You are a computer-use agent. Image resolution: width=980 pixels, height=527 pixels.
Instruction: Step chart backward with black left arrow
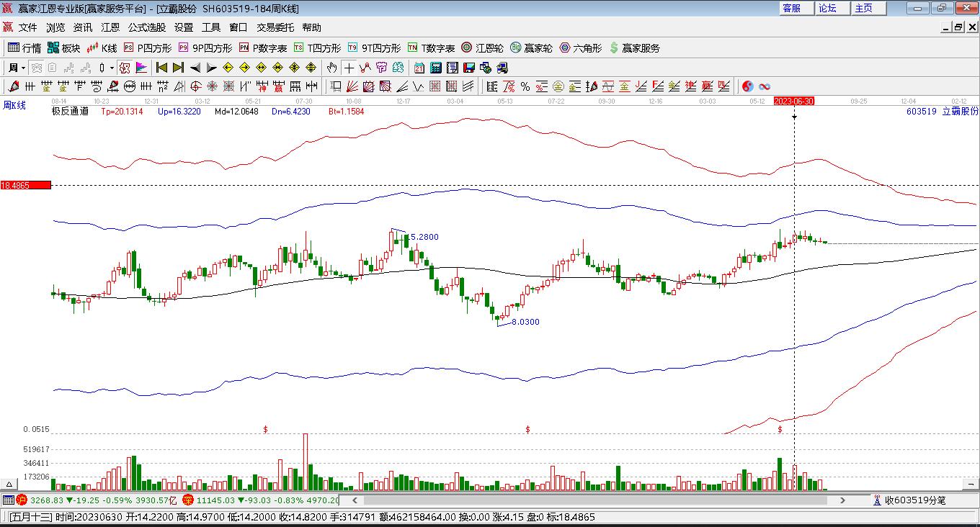point(195,68)
